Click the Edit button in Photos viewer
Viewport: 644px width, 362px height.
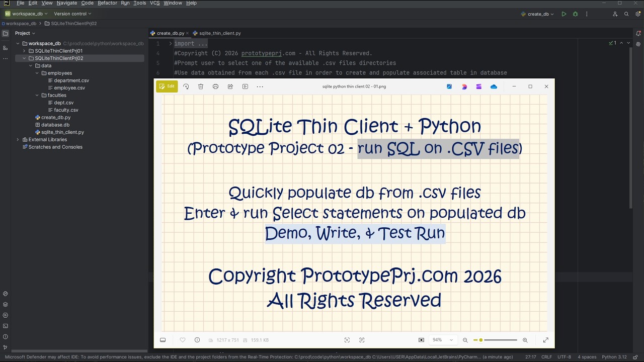(x=167, y=86)
